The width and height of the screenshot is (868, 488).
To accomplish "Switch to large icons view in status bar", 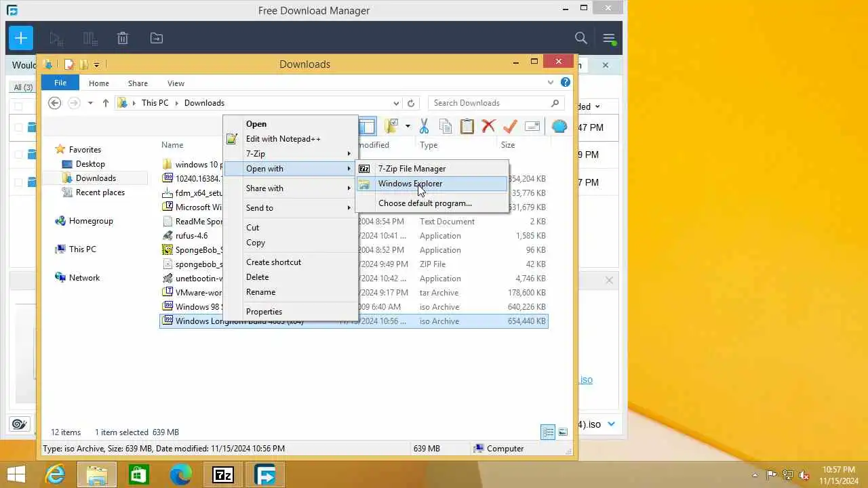I will [563, 432].
